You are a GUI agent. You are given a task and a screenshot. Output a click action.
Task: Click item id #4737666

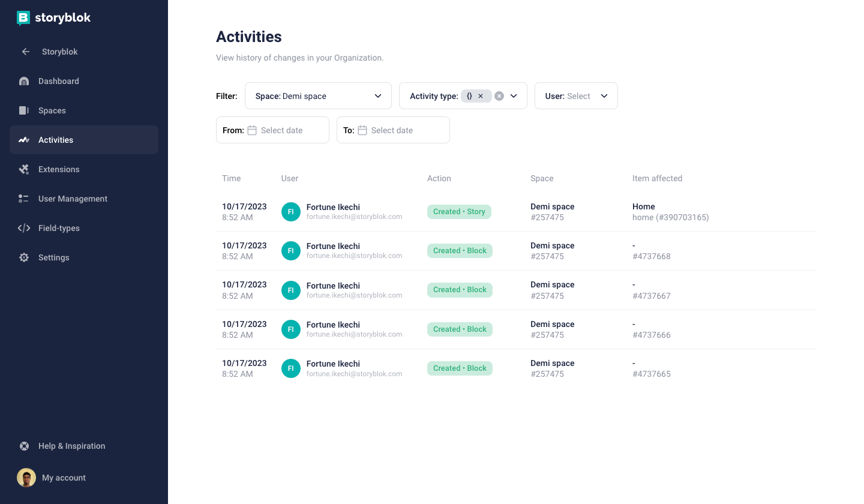652,335
